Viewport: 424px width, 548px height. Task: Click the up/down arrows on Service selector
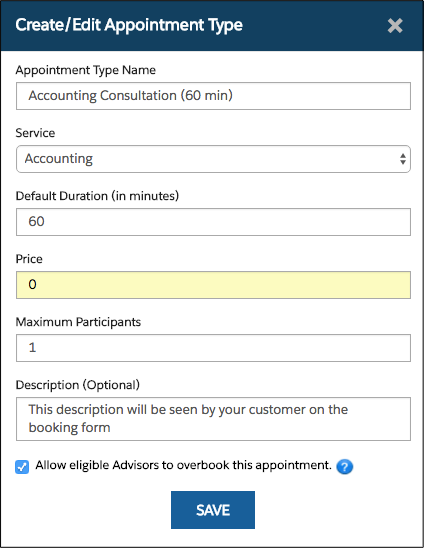[x=403, y=159]
